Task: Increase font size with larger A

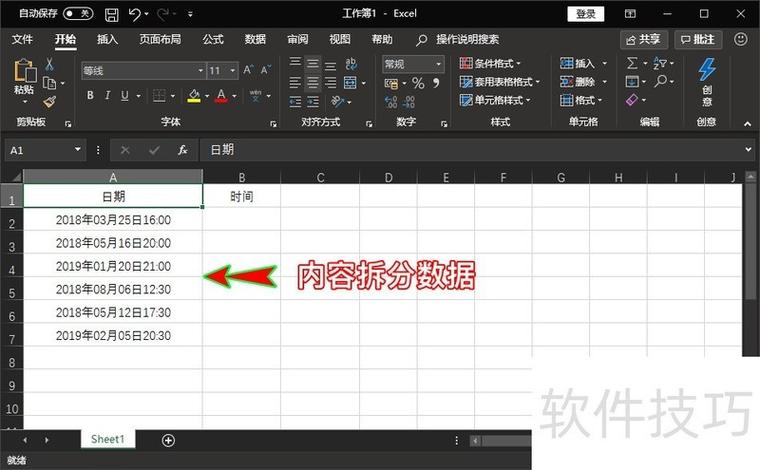Action: [x=248, y=70]
